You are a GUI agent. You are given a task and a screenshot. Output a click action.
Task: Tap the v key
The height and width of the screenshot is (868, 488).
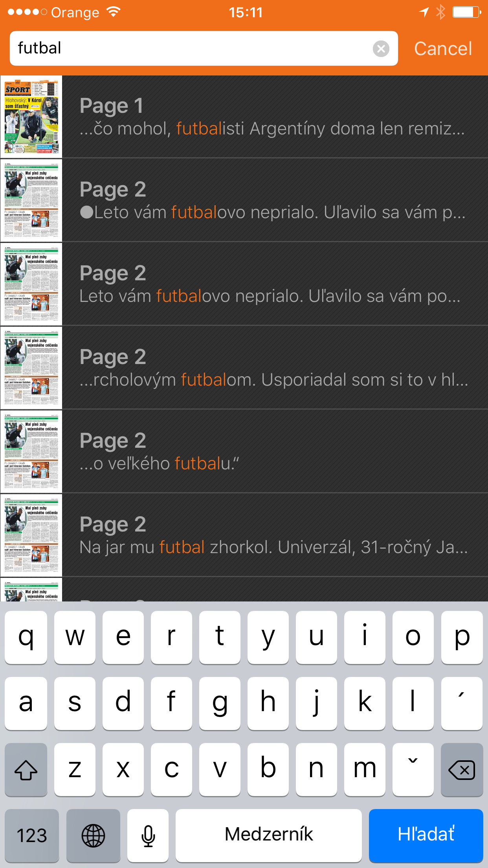click(x=220, y=769)
